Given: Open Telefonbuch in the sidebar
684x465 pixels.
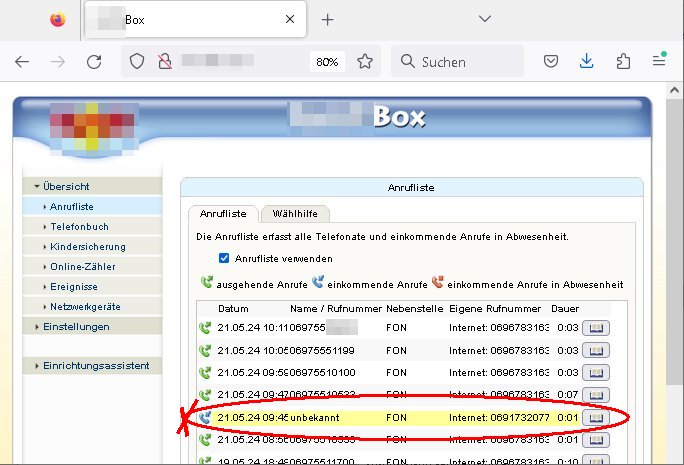Looking at the screenshot, I should 79,227.
